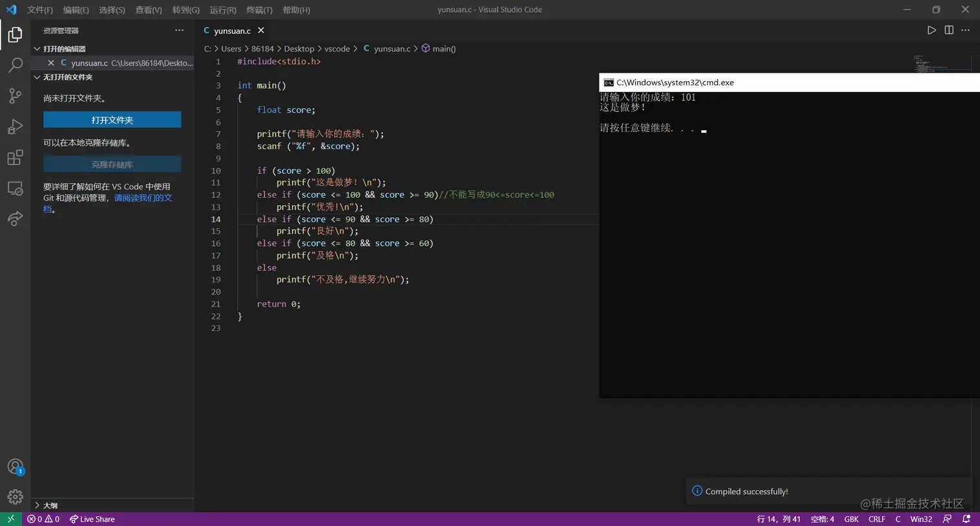This screenshot has height=526, width=980.
Task: Open the 86184 breadcrumb dropdown
Action: point(262,49)
